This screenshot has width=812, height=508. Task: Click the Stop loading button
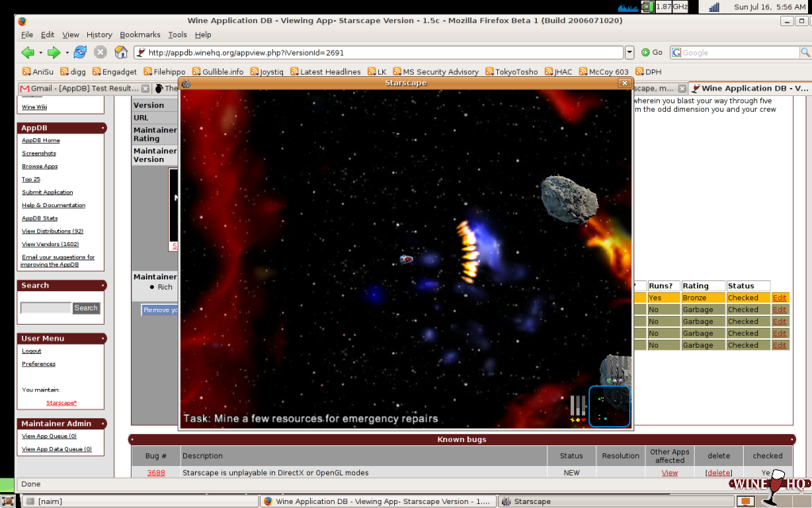[x=101, y=52]
